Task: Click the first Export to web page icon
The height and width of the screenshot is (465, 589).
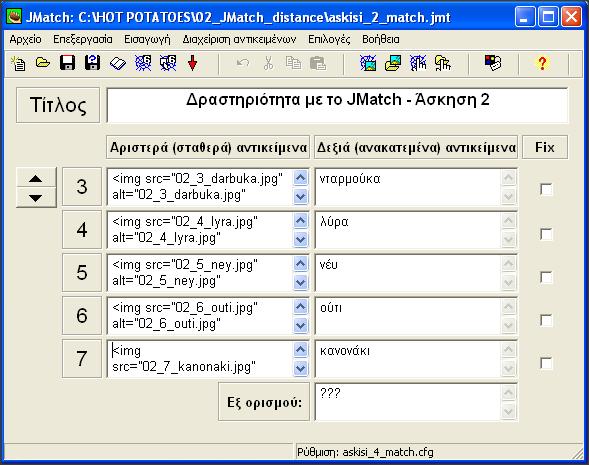Action: (143, 63)
